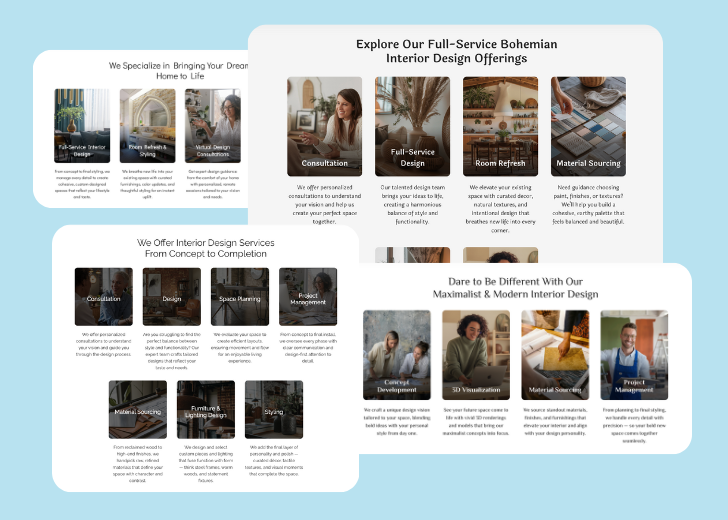Click description "Get expert design guidance from the comfort of your home"
728x520 pixels.
pyautogui.click(x=213, y=184)
